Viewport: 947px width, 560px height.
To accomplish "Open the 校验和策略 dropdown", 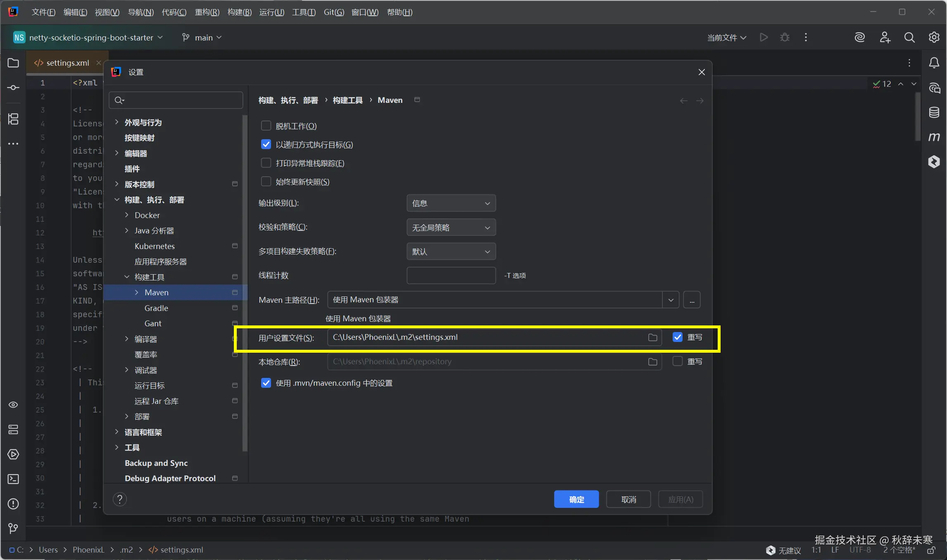I will tap(451, 228).
